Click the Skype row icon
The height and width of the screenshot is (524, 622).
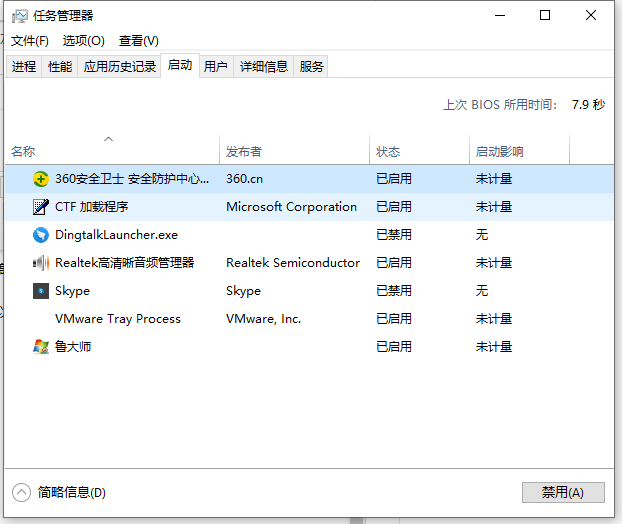40,291
